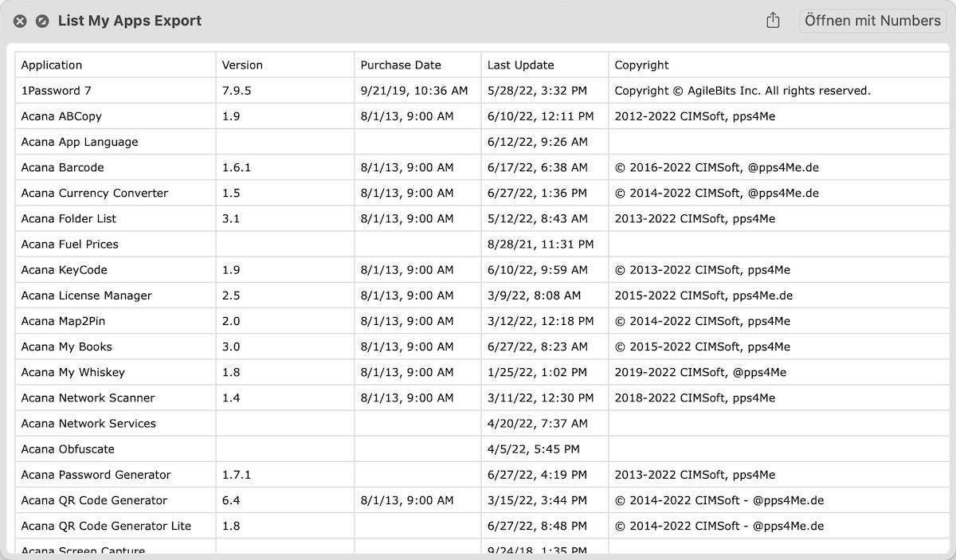
Task: Select the Acana App Language cell
Action: [x=116, y=142]
